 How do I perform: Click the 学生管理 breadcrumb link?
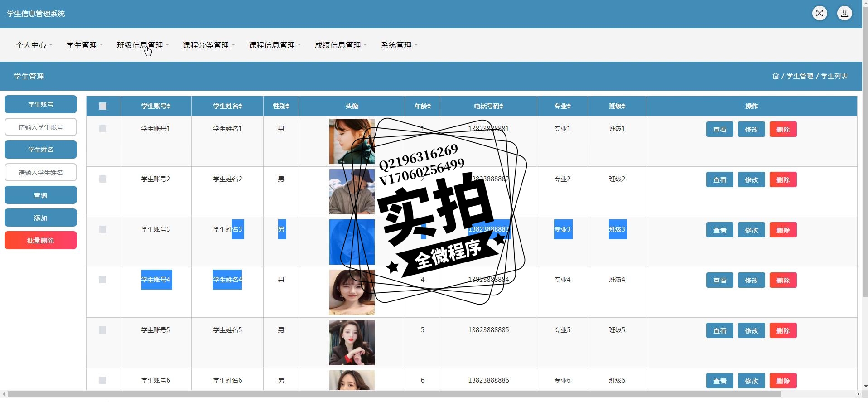pyautogui.click(x=800, y=76)
